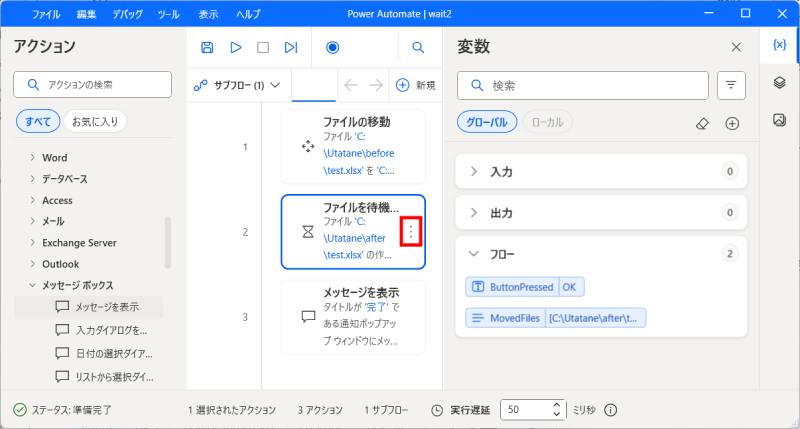Screen dimensions: 800x429
Task: Click the eraser icon in variables pane
Action: coord(701,123)
